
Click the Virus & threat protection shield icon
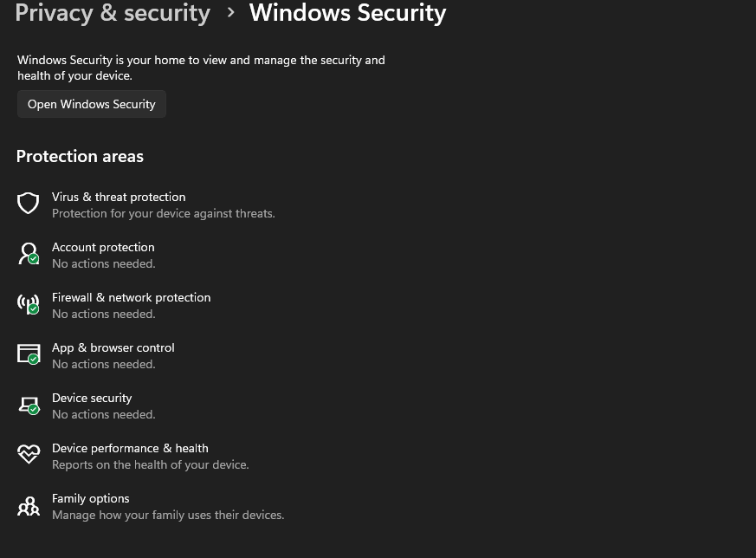point(29,204)
